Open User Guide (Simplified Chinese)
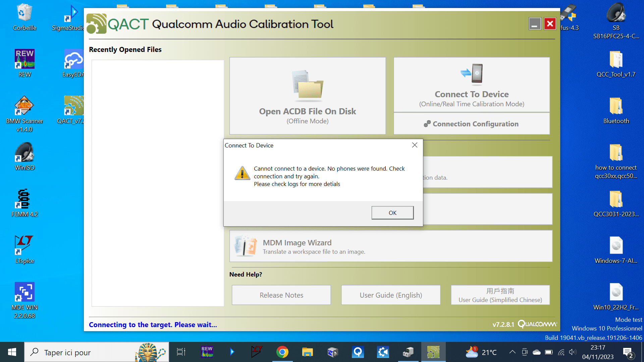Viewport: 644px width, 362px height. 500,295
